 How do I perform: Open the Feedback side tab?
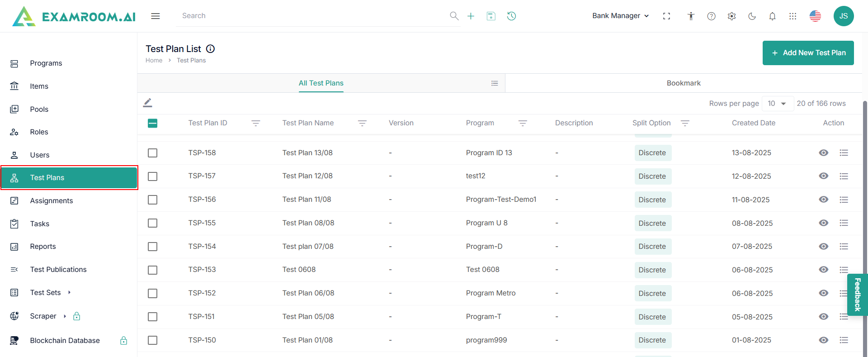[x=857, y=295]
